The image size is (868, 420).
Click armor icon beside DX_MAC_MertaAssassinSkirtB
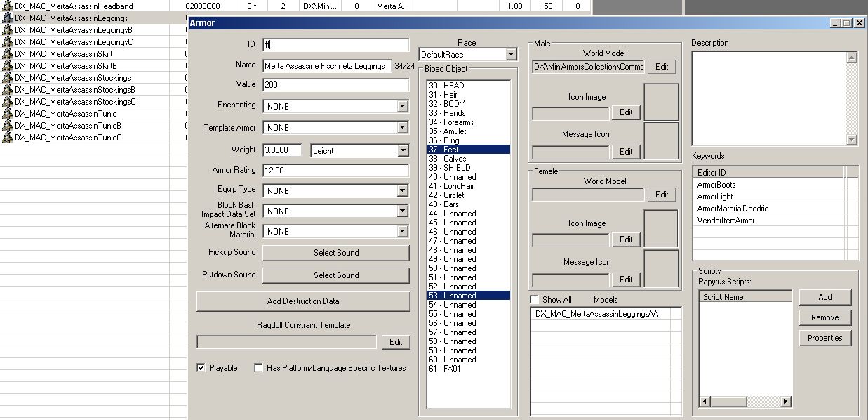8,66
